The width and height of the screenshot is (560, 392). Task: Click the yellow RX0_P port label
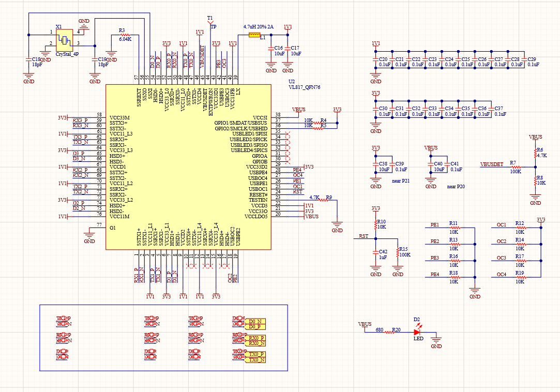(x=255, y=338)
